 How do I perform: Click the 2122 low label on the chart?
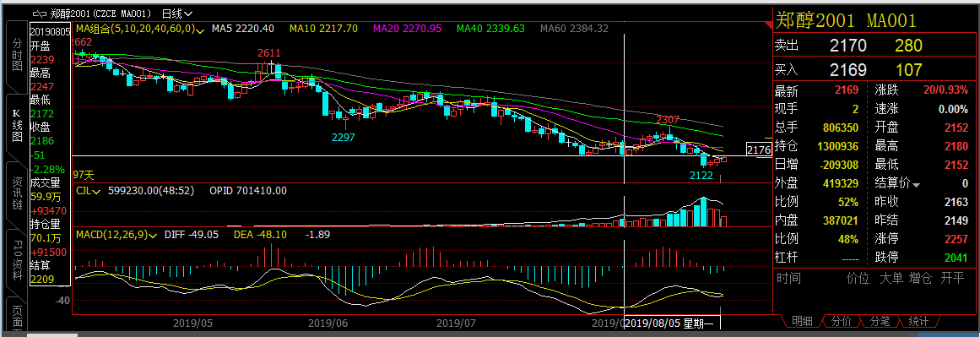[701, 176]
